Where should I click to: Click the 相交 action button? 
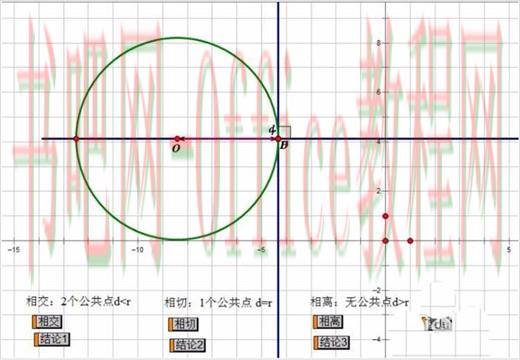point(47,322)
